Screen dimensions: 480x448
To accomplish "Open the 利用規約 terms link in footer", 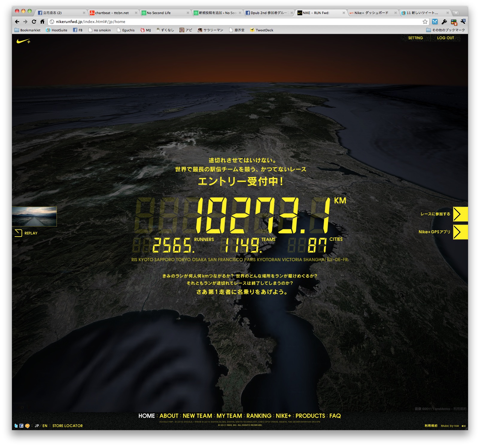I will click(x=431, y=426).
